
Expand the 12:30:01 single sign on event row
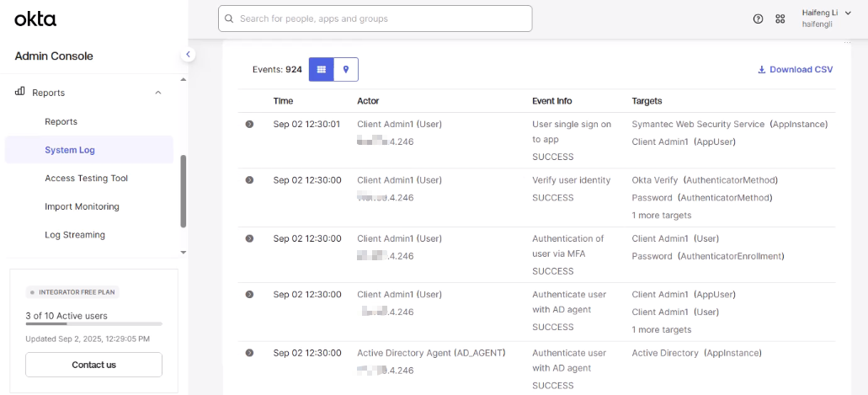(x=250, y=124)
